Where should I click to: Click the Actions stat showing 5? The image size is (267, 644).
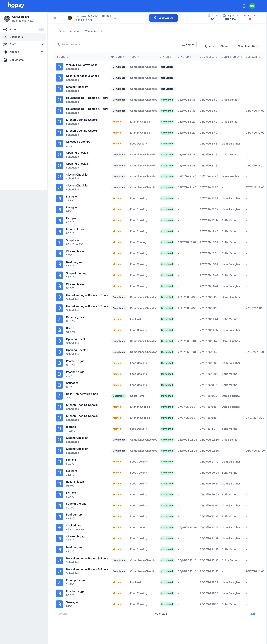click(250, 18)
